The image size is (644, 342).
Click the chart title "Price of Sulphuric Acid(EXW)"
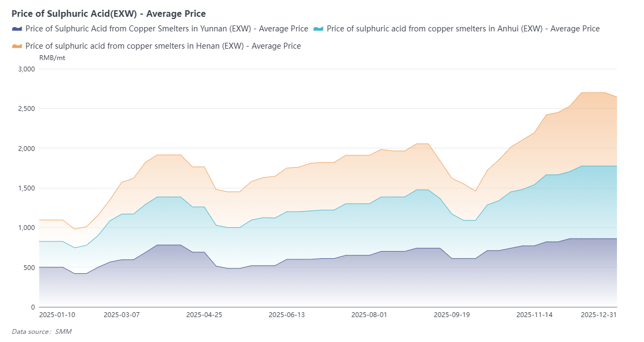coord(108,14)
